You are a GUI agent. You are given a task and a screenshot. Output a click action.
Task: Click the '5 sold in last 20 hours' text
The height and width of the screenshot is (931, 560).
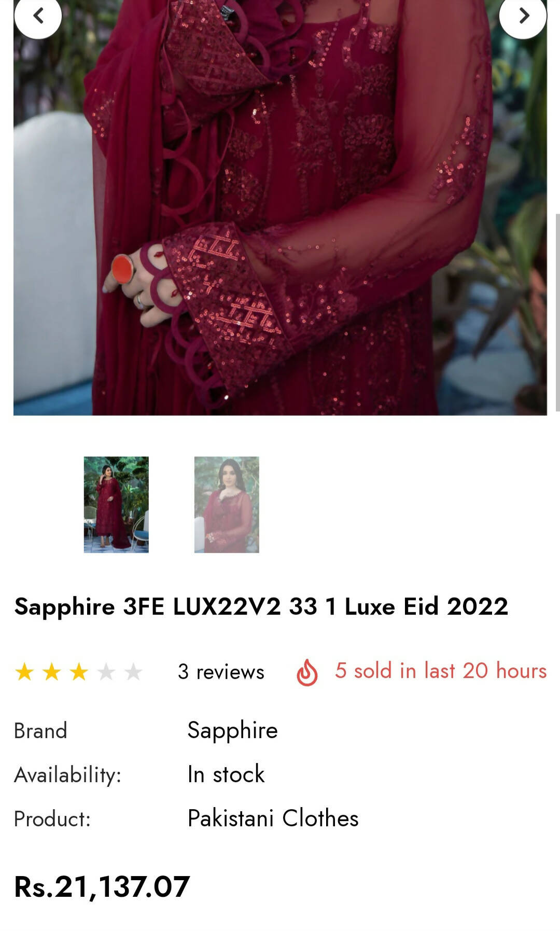(441, 671)
